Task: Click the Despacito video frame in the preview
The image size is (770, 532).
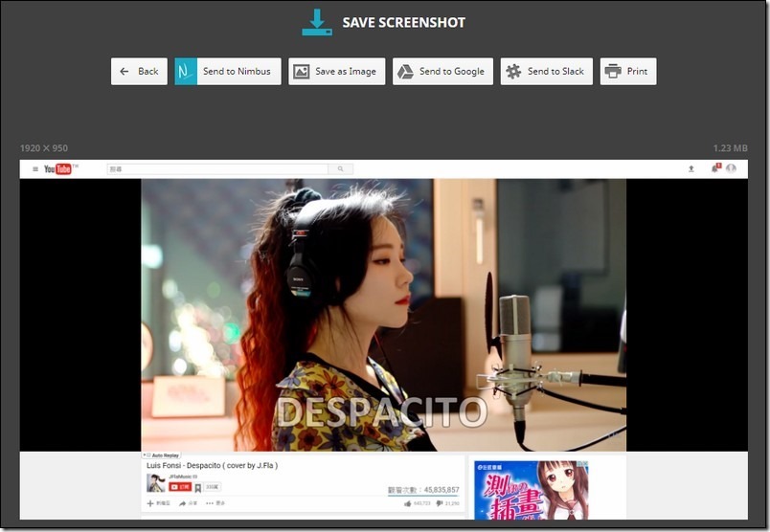Action: 383,315
